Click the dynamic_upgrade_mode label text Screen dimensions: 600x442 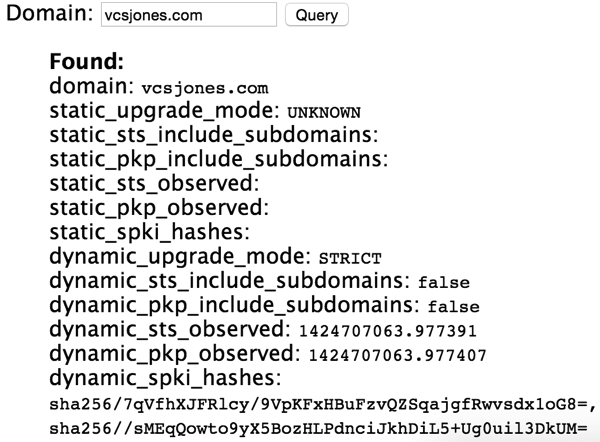coord(180,256)
